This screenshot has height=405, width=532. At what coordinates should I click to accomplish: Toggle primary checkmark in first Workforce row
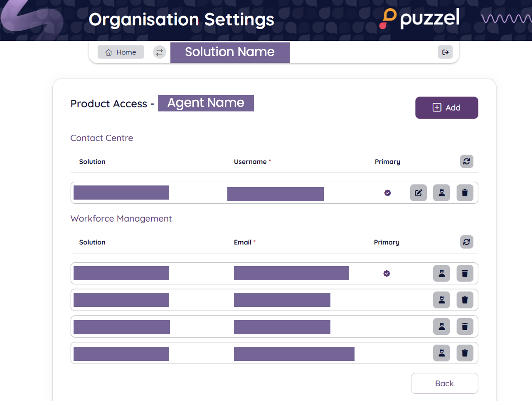pyautogui.click(x=387, y=274)
